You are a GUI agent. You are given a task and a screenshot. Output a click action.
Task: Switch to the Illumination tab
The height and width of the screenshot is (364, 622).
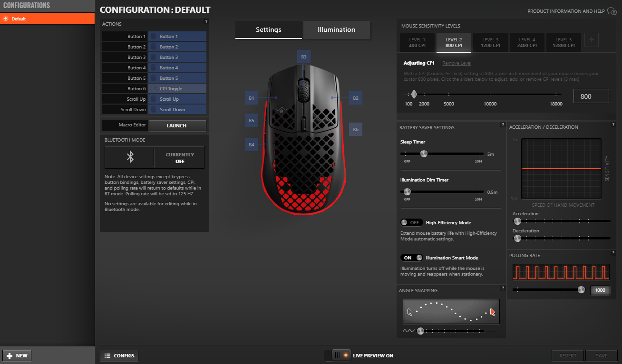[x=336, y=29]
